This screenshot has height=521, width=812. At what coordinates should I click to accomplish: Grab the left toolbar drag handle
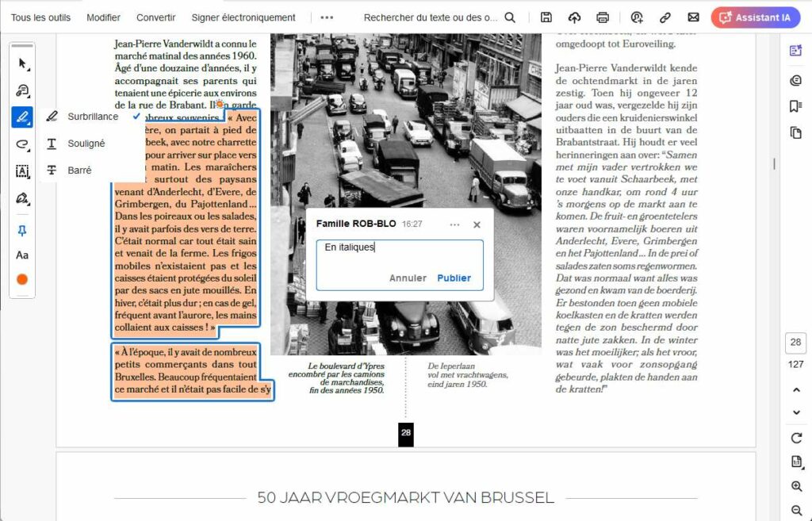click(22, 45)
